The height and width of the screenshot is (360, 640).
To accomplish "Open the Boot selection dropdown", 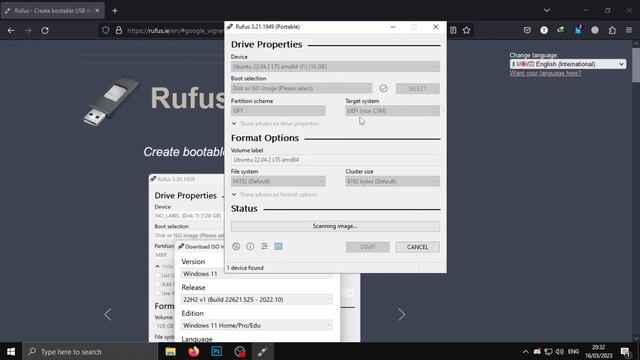I will coord(301,88).
